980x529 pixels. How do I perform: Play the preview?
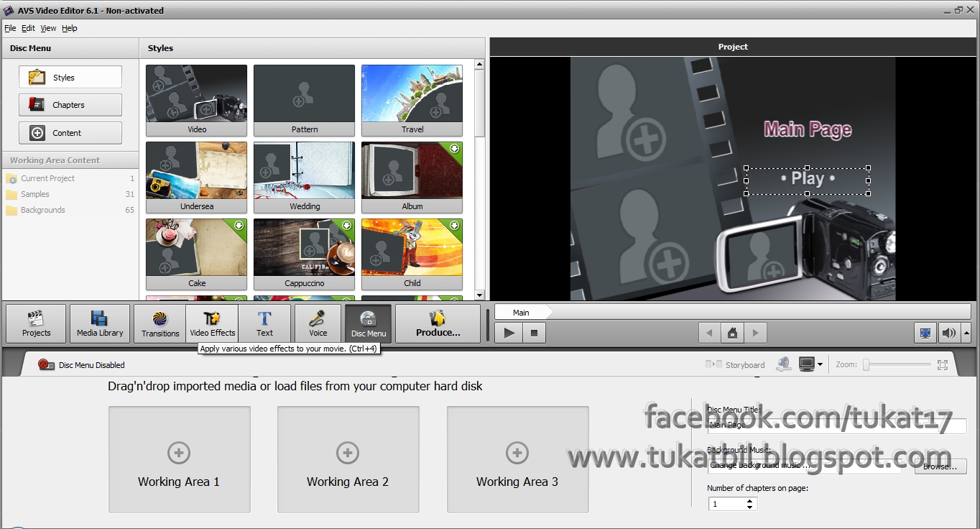(x=509, y=333)
